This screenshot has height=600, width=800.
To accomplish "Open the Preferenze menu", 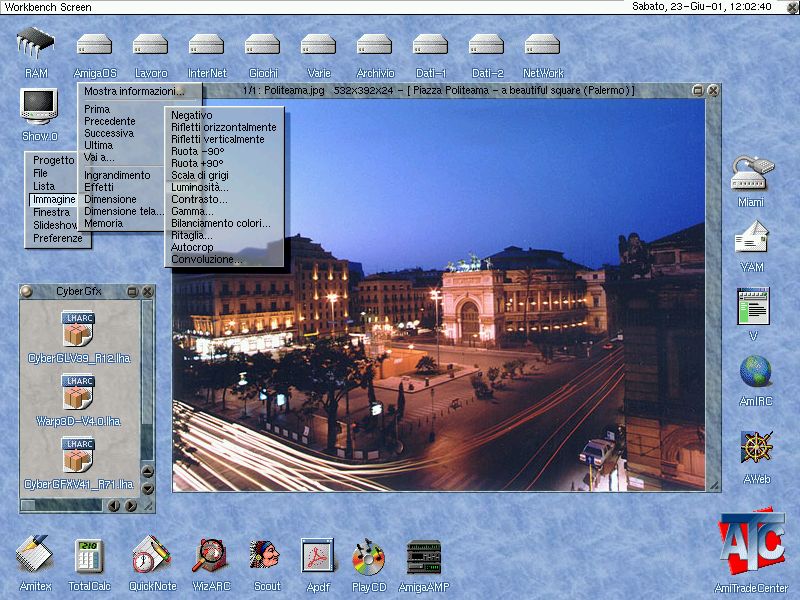I will (x=58, y=238).
